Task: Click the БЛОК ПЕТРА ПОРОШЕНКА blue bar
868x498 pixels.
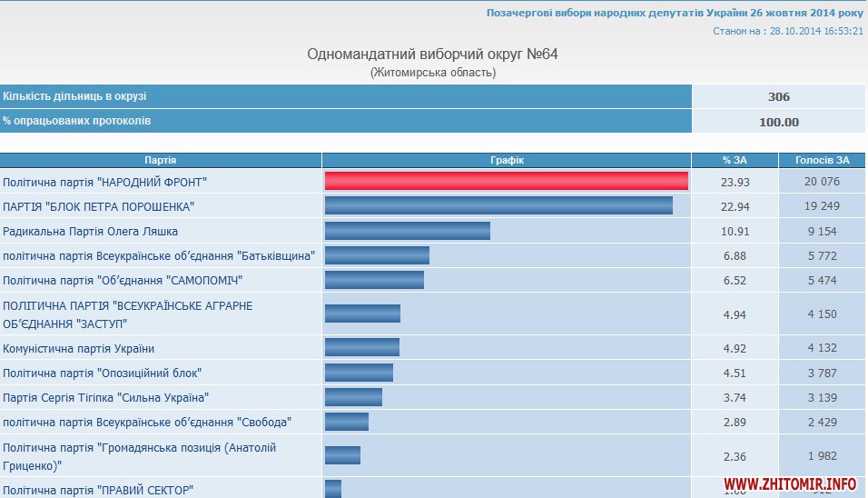Action: tap(498, 206)
